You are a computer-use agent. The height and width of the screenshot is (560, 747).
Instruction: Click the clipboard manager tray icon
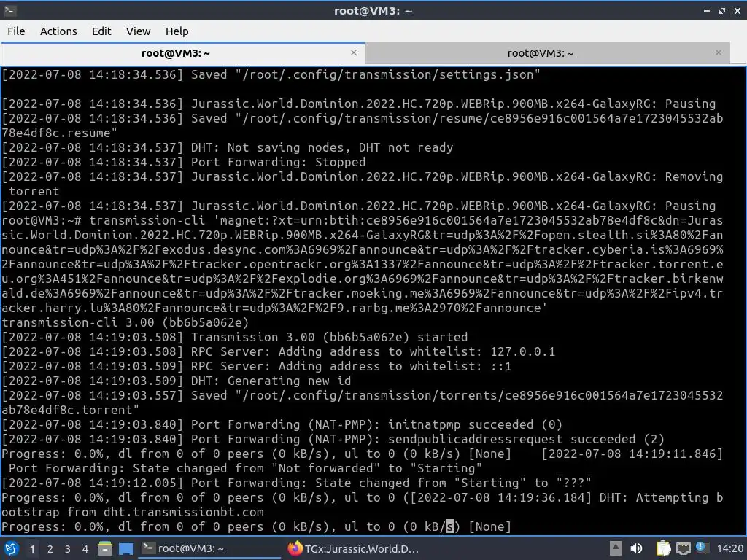[663, 548]
